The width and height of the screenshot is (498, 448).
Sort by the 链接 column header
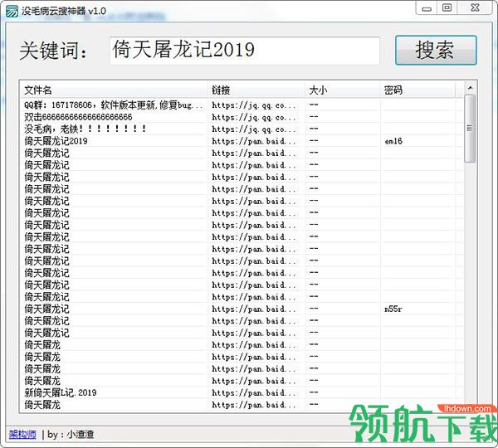[256, 90]
